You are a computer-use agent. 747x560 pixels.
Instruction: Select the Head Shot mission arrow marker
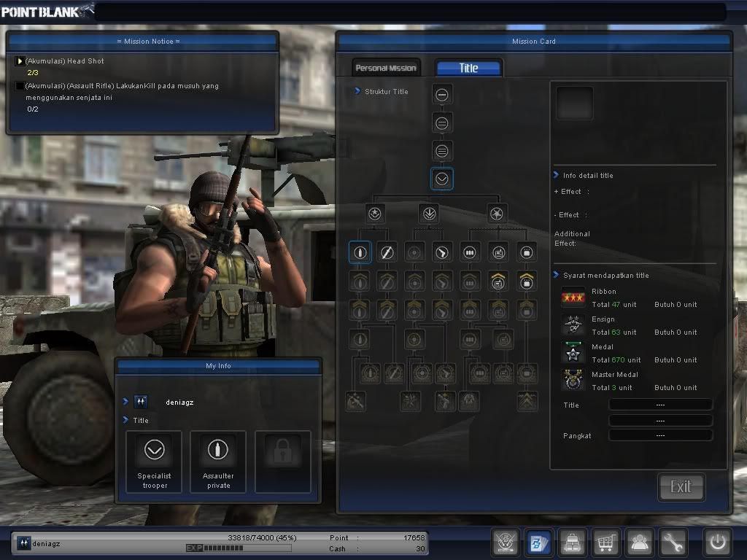pos(20,61)
